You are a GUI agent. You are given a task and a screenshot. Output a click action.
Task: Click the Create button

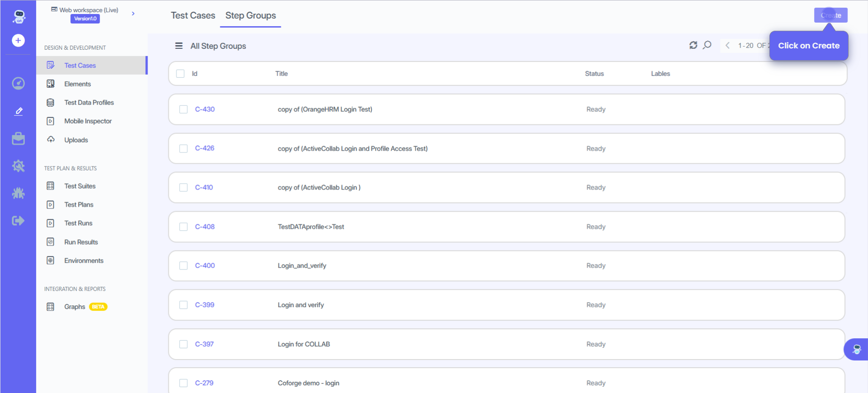pyautogui.click(x=830, y=15)
